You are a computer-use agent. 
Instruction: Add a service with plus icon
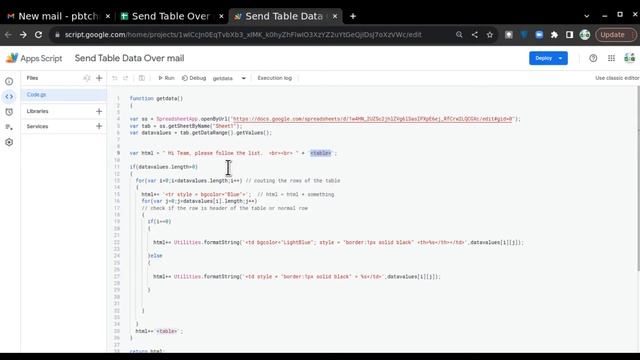(99, 126)
